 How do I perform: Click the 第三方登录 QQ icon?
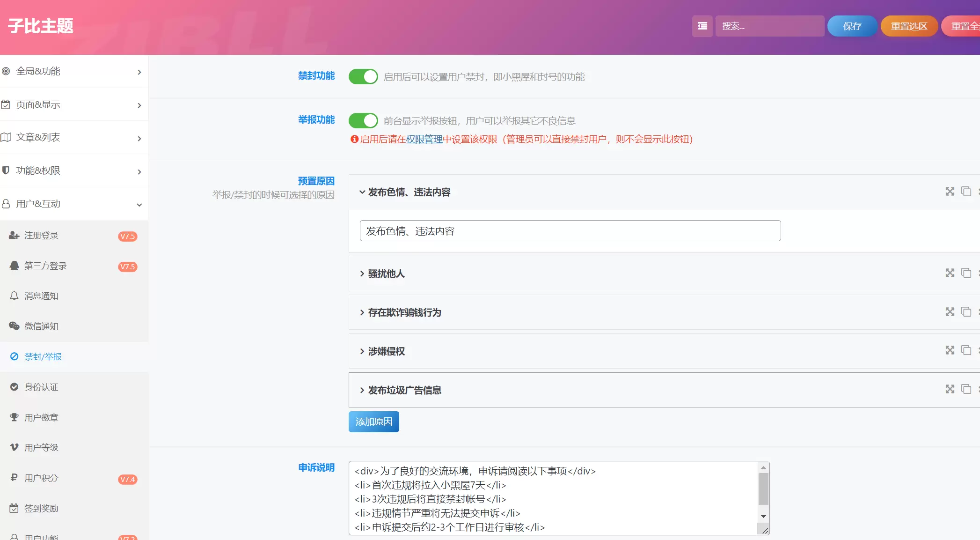(x=14, y=266)
